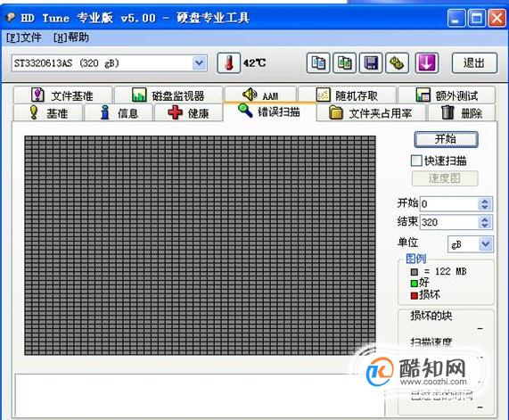Open options with the gears icon
This screenshot has height=420, width=509.
(x=397, y=62)
